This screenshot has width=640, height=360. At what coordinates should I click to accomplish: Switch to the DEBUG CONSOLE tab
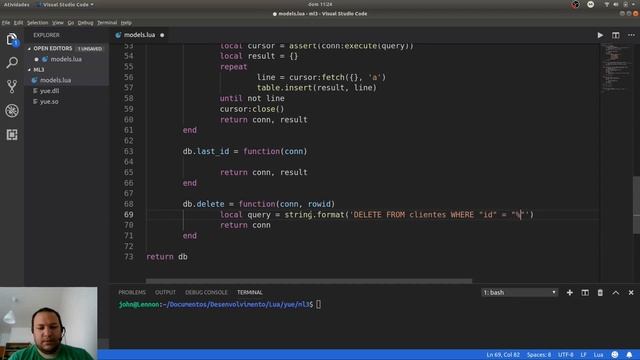(x=206, y=293)
